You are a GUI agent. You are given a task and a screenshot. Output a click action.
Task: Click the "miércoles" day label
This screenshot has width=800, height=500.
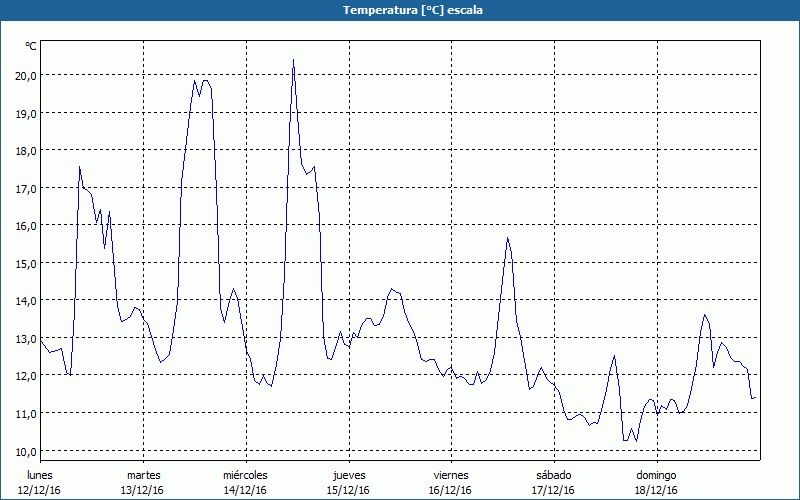pos(245,474)
